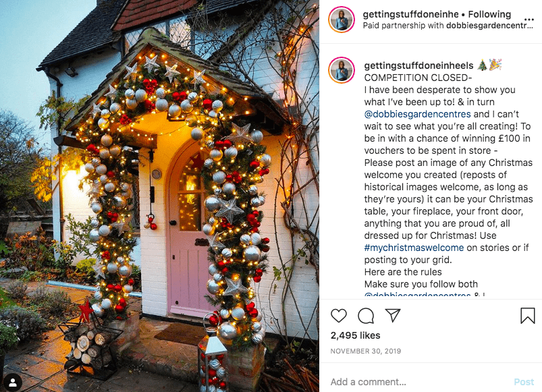Share the post with the paper plane icon

393,315
